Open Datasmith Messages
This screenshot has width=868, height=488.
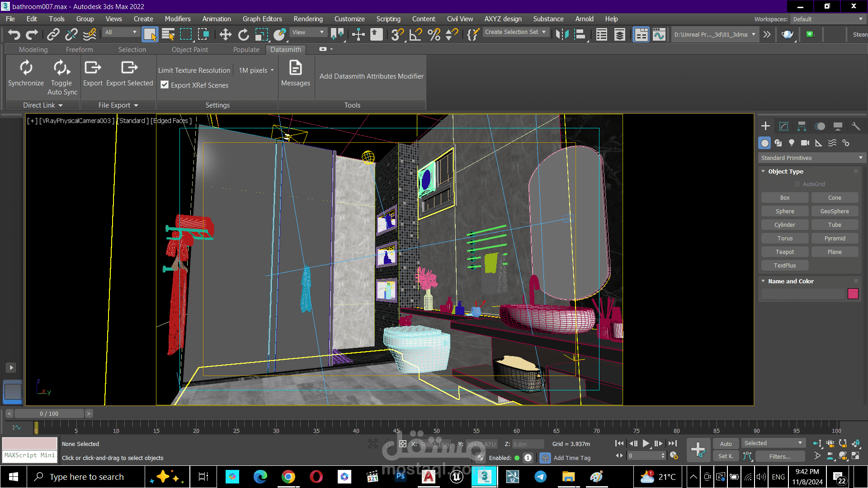(x=295, y=73)
